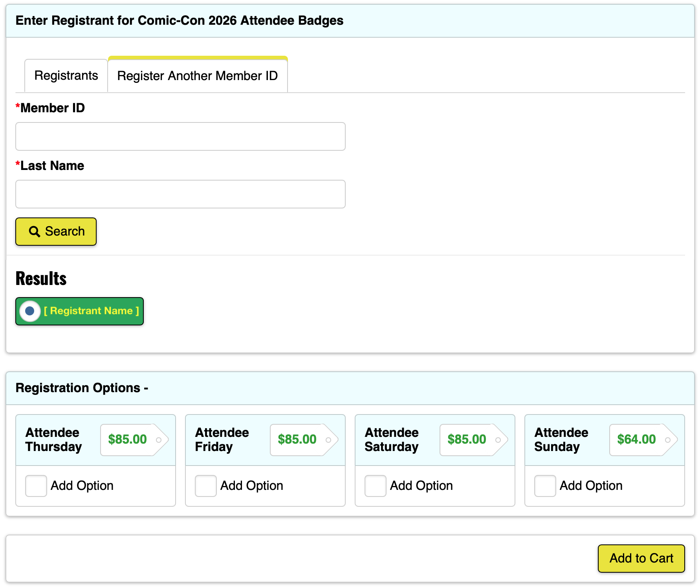Check Add Option for Attendee Saturday
700x588 pixels.
tap(376, 486)
